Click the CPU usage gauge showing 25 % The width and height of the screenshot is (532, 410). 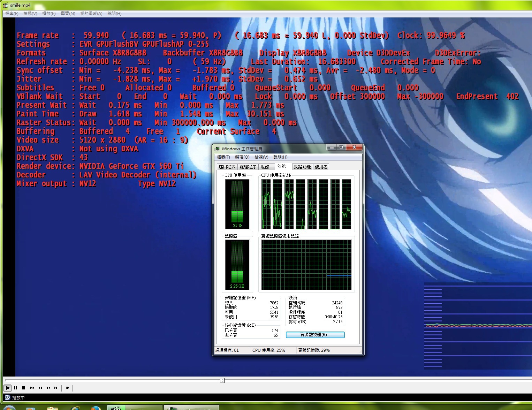click(237, 204)
